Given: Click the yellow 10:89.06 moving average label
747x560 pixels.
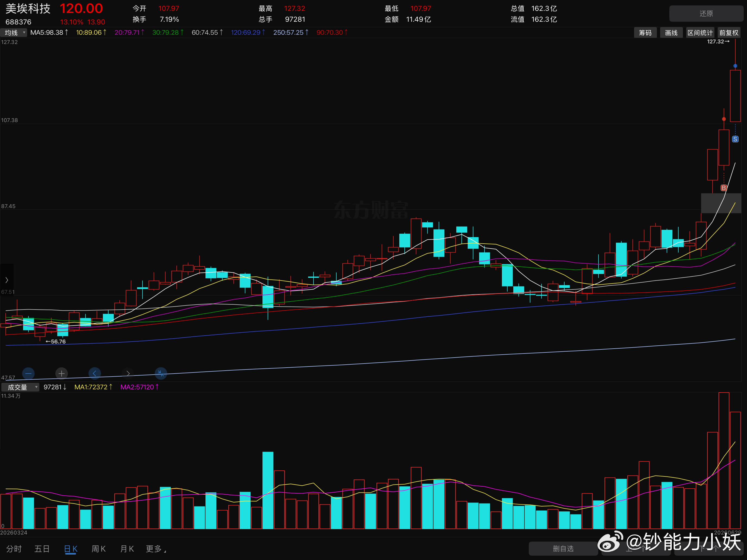Looking at the screenshot, I should coord(91,32).
